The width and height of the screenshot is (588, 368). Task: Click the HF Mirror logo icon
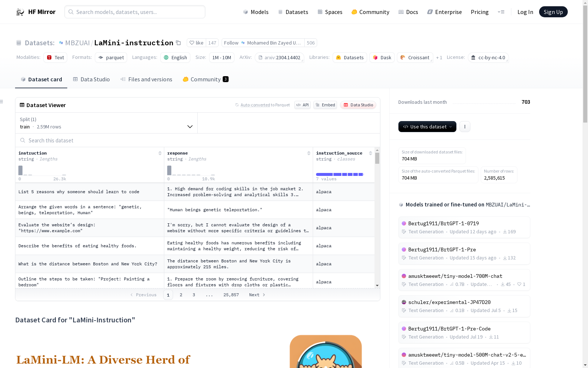tap(20, 12)
